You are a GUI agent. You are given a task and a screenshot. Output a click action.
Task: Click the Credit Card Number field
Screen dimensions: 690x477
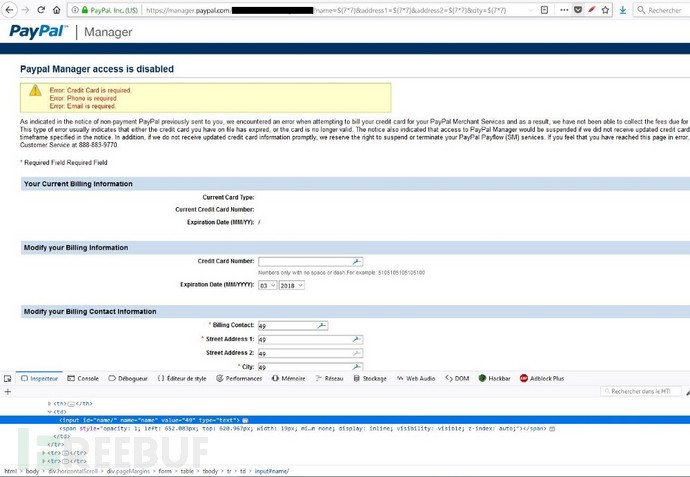(x=310, y=262)
